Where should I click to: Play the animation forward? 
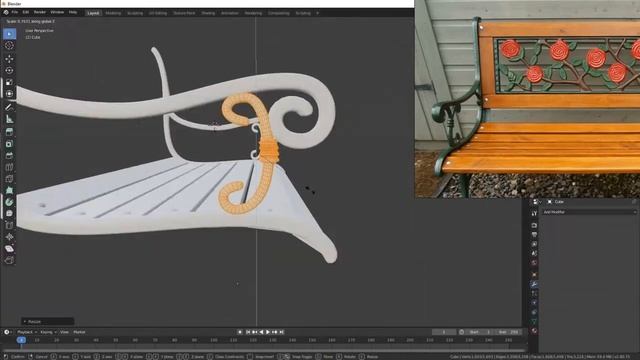tap(268, 332)
